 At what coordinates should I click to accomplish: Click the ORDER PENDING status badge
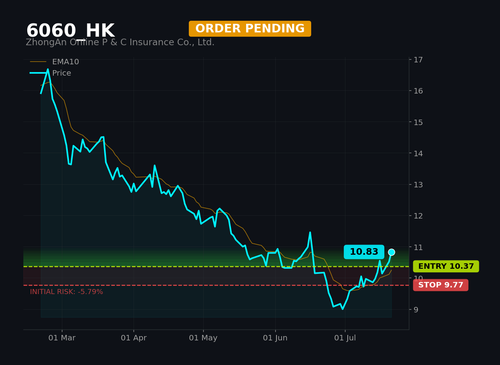click(250, 29)
